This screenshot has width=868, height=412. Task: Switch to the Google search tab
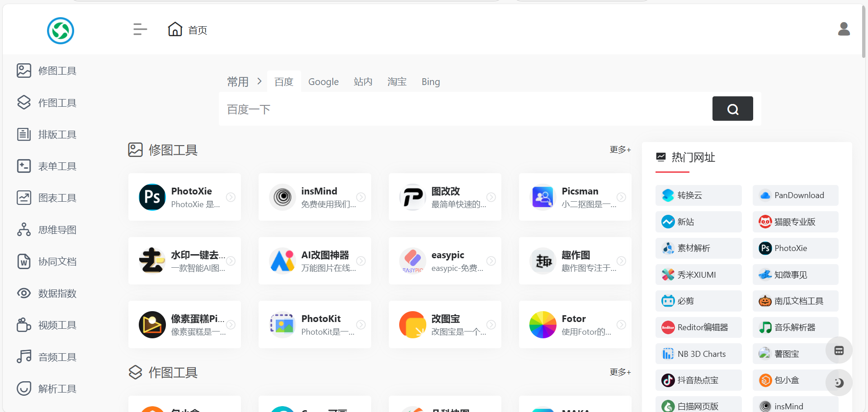coord(323,82)
